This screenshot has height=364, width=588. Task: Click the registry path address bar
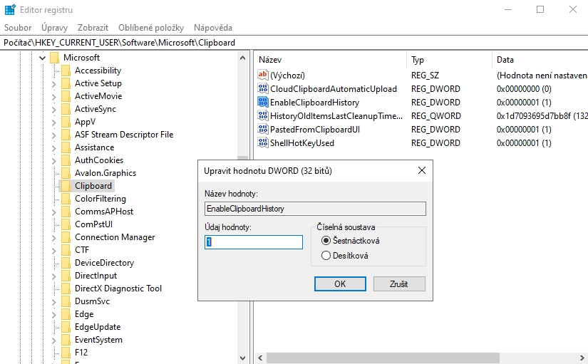(294, 43)
